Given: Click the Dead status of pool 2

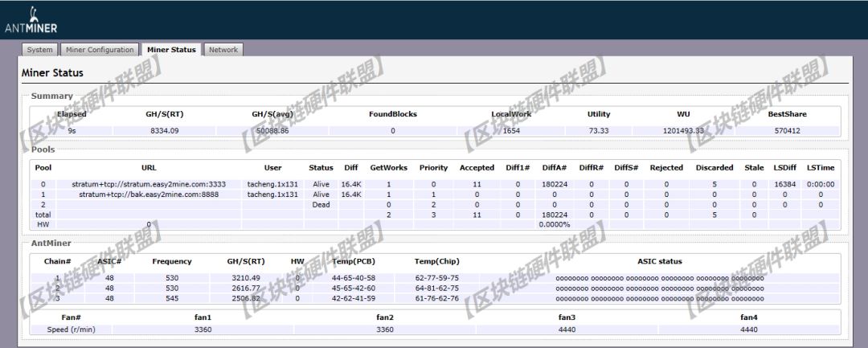Looking at the screenshot, I should coord(321,205).
